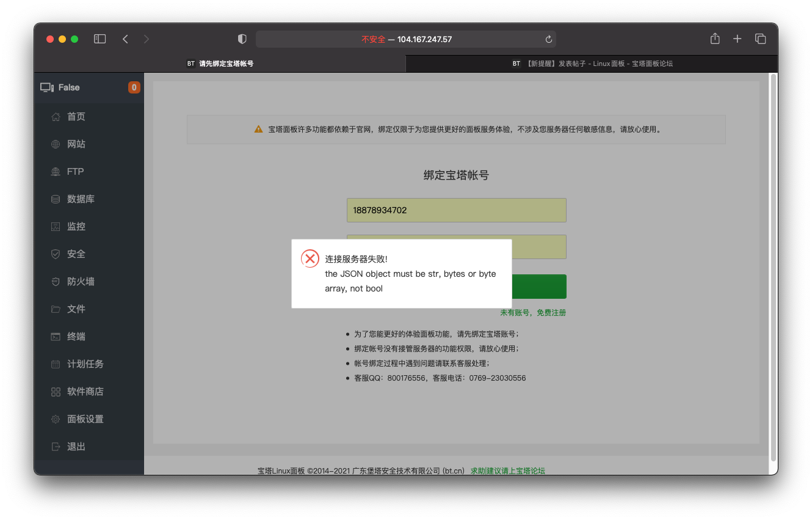
Task: Switch to 请先绑定宝塔帐号 tab
Action: click(x=220, y=64)
